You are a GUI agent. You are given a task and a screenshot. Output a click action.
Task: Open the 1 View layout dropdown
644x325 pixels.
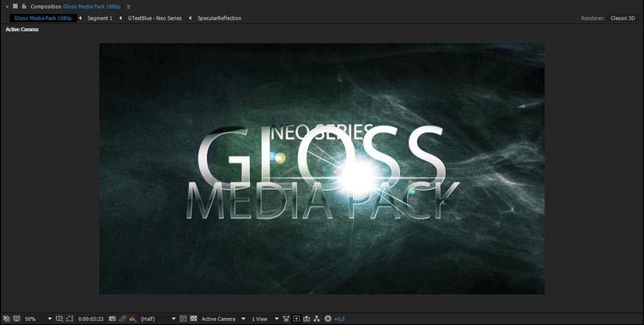coord(265,319)
